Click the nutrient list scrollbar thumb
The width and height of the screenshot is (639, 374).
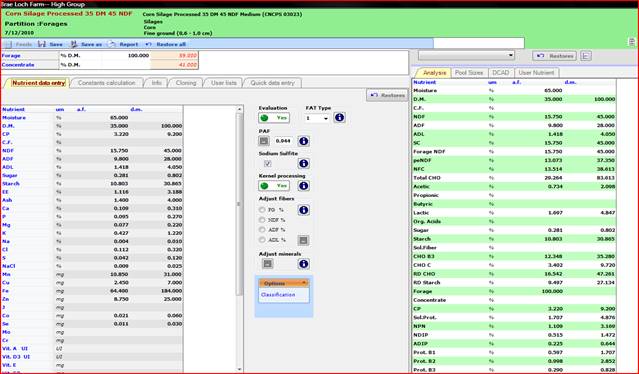[x=239, y=204]
